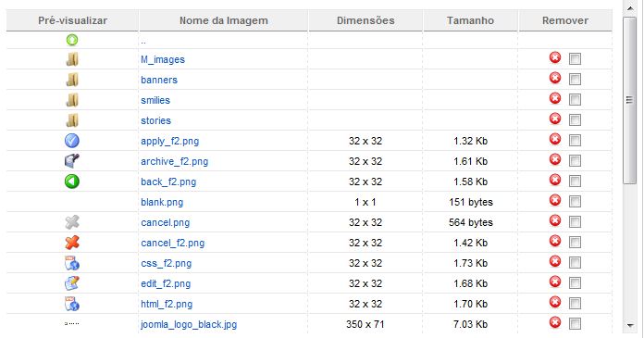Tick the checkbox for stories folder

click(575, 120)
